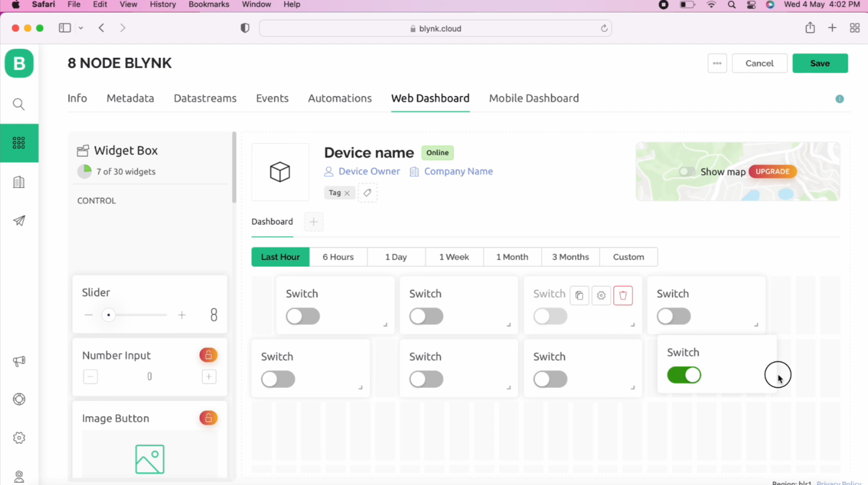Open settings gear of hovered Switch widget

[601, 295]
